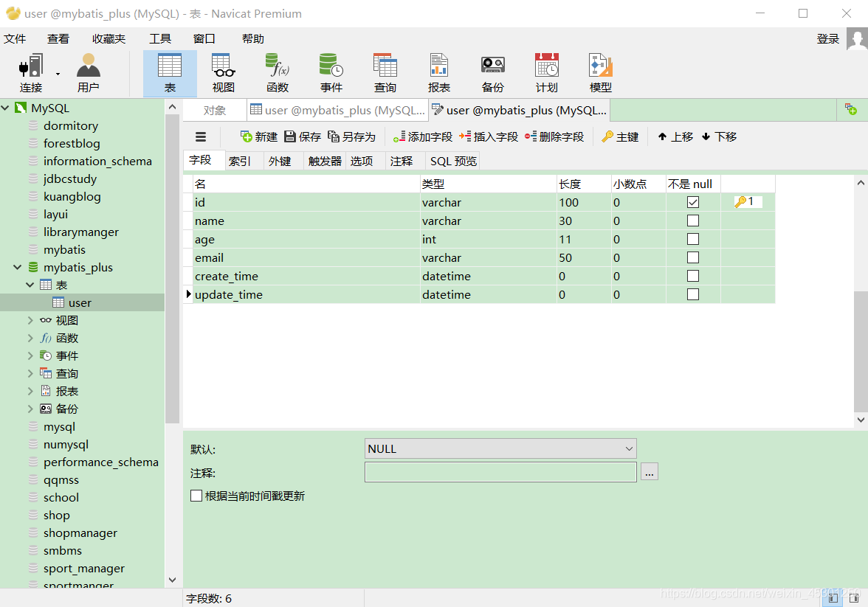This screenshot has height=607, width=868.
Task: Select the 视图 (Views) icon
Action: (x=224, y=72)
